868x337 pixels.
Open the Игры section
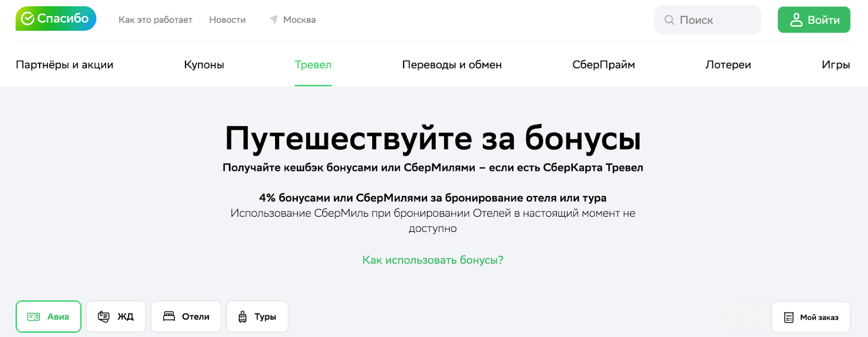[836, 64]
